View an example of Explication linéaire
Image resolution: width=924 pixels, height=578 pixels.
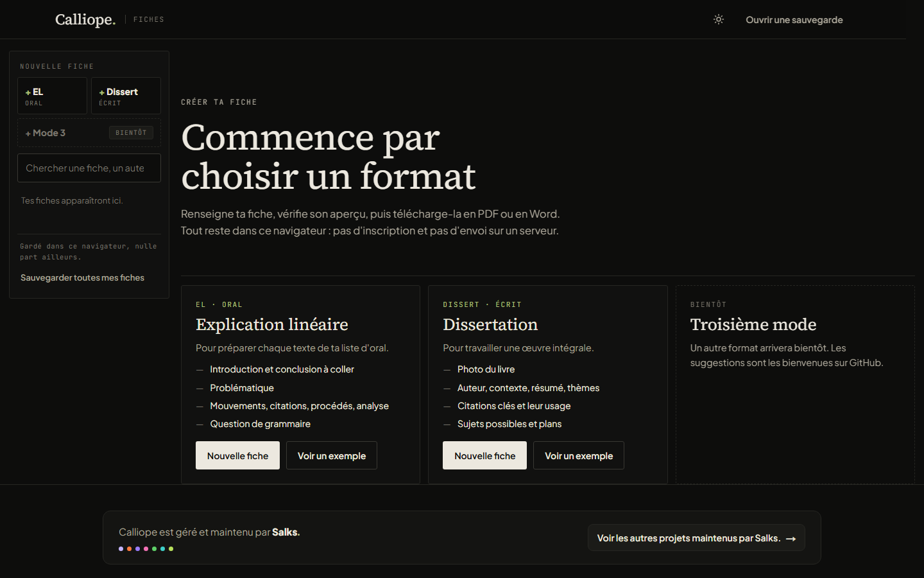(332, 455)
